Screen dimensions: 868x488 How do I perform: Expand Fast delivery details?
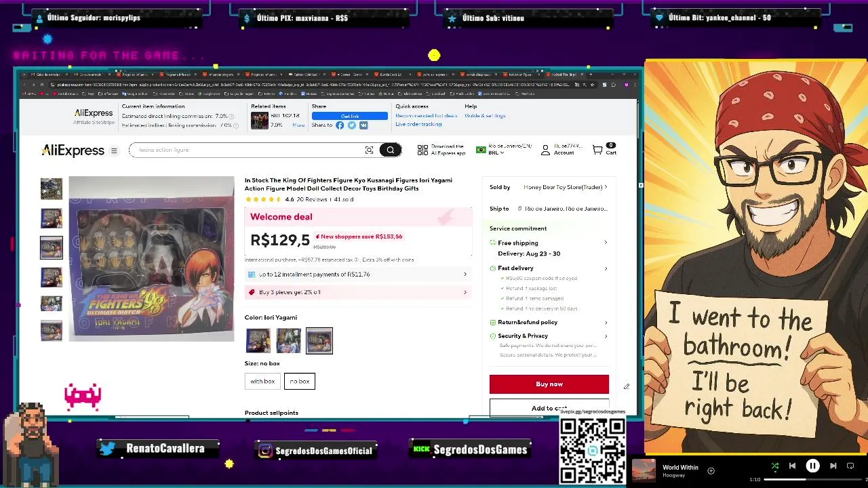coord(606,268)
